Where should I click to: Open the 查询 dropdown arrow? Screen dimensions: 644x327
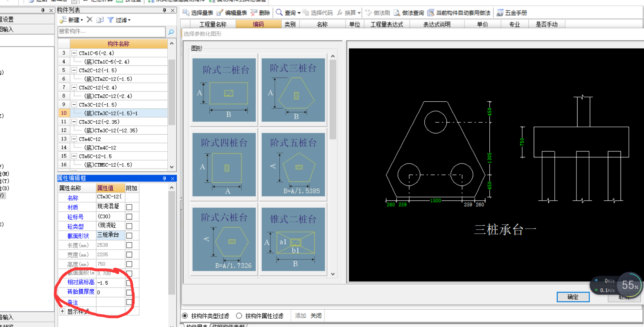pos(299,13)
